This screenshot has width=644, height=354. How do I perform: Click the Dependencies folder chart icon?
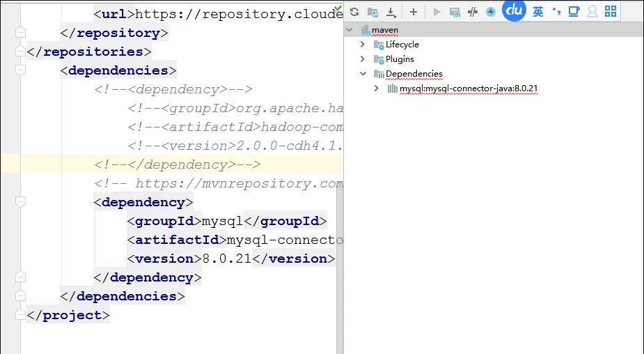coord(379,74)
